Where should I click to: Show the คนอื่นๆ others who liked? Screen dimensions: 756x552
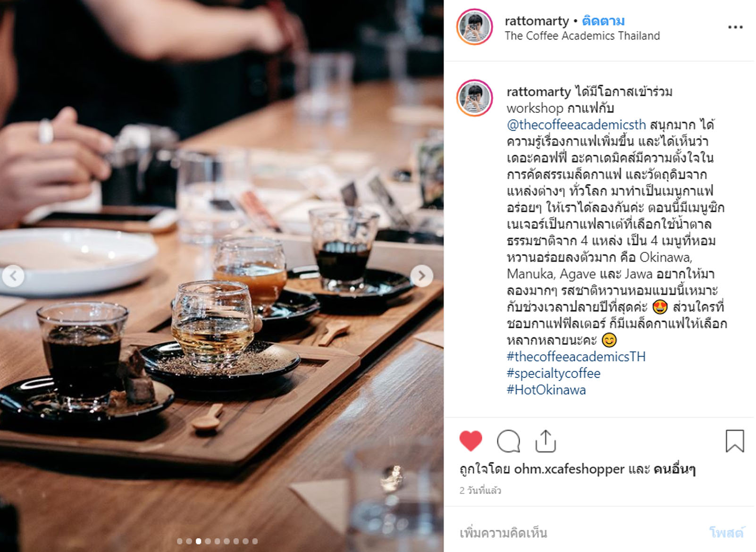click(x=674, y=469)
